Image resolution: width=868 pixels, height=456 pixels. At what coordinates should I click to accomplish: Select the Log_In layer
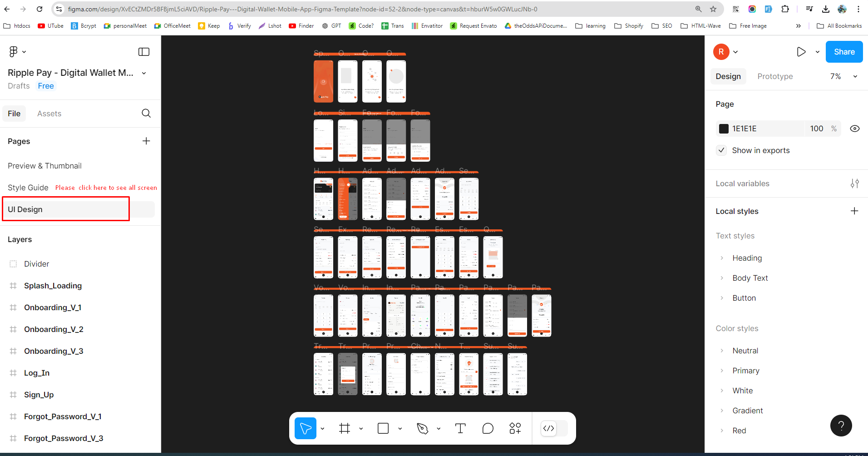click(x=37, y=373)
